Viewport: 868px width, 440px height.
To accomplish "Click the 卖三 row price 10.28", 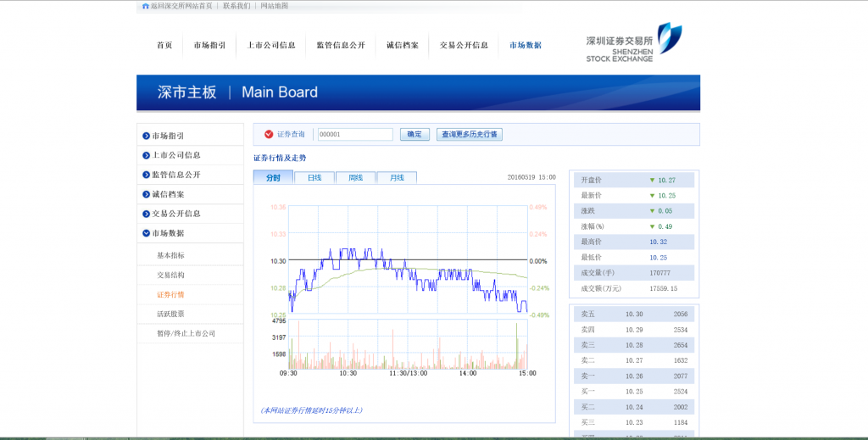I will [634, 345].
